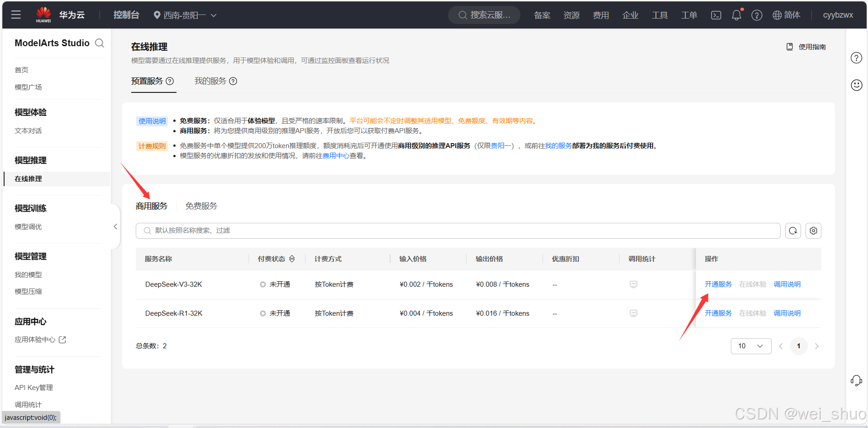Open 模型压缩 in the sidebar
Viewport: 868px width, 428px height.
(28, 292)
